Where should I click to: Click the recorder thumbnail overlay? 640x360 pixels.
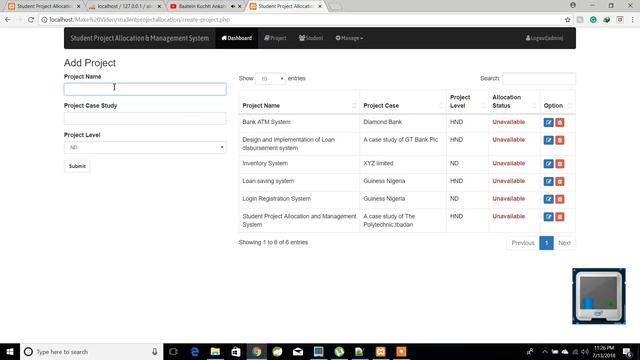[599, 296]
